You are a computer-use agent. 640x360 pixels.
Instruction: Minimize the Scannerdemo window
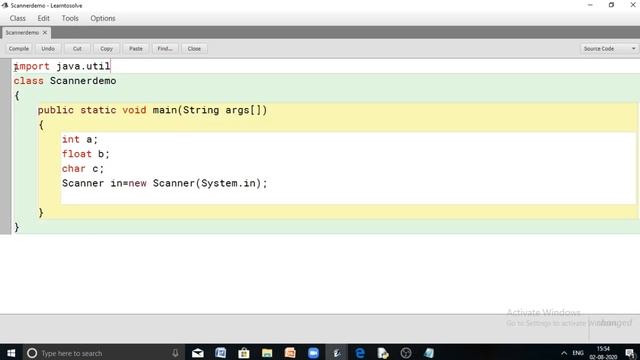(x=590, y=5)
